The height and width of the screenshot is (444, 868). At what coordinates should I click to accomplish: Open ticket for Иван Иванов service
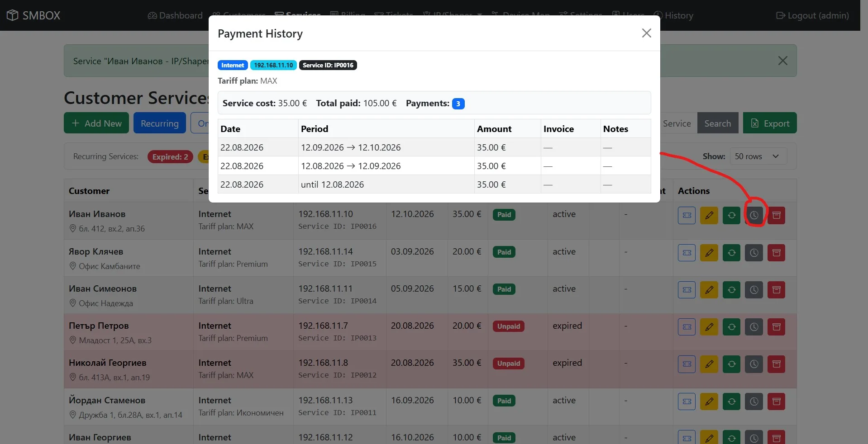687,215
